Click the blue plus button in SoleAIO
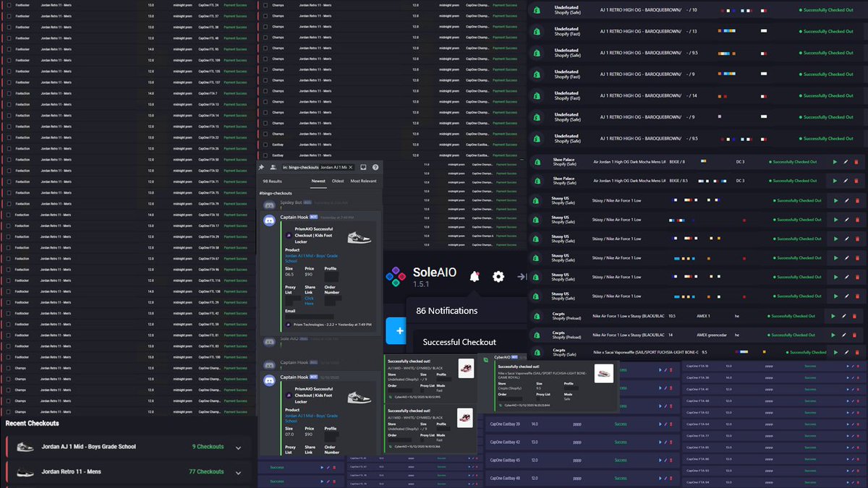Viewport: 868px width, 488px height. pos(396,332)
